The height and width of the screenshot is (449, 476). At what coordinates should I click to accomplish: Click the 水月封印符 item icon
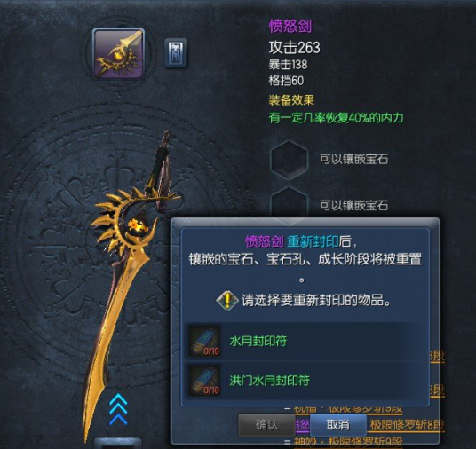click(204, 341)
